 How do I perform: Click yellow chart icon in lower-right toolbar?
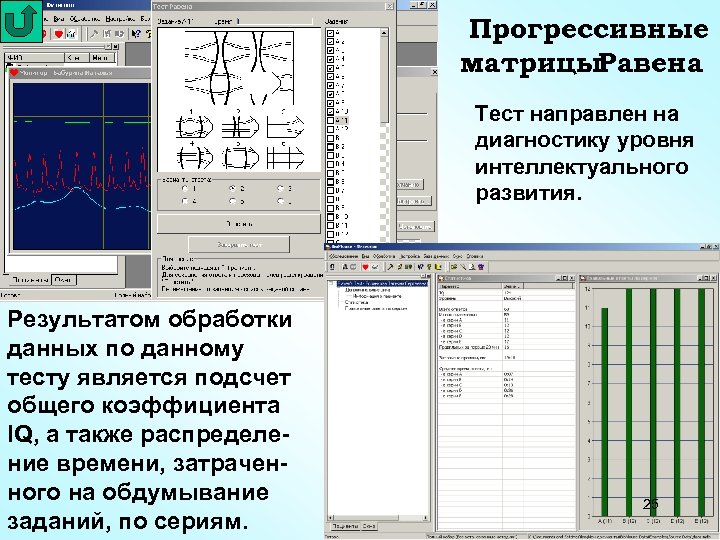point(439,267)
